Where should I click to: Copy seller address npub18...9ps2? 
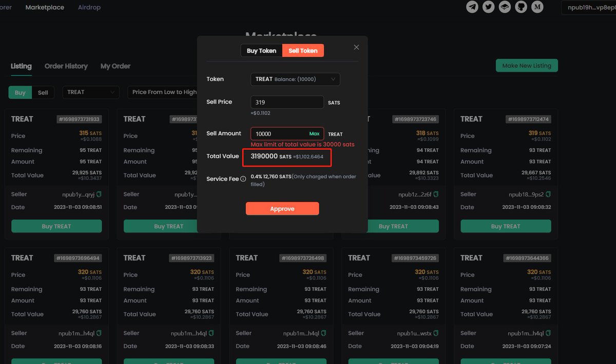pyautogui.click(x=548, y=194)
